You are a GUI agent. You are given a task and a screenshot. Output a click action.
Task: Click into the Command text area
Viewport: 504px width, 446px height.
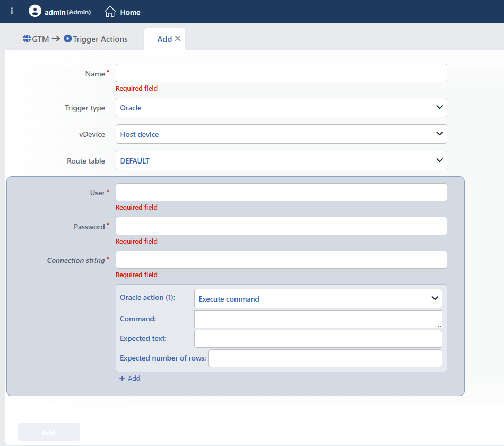pyautogui.click(x=318, y=319)
